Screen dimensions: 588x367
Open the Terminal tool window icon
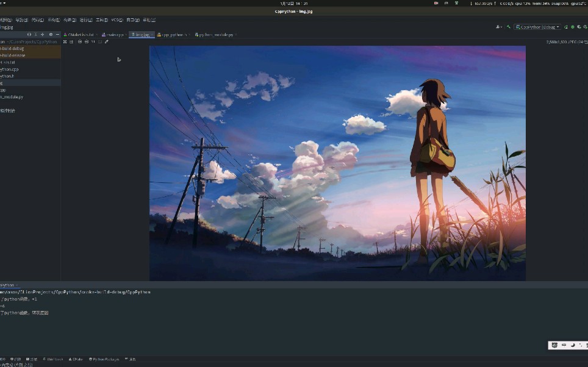(32, 359)
